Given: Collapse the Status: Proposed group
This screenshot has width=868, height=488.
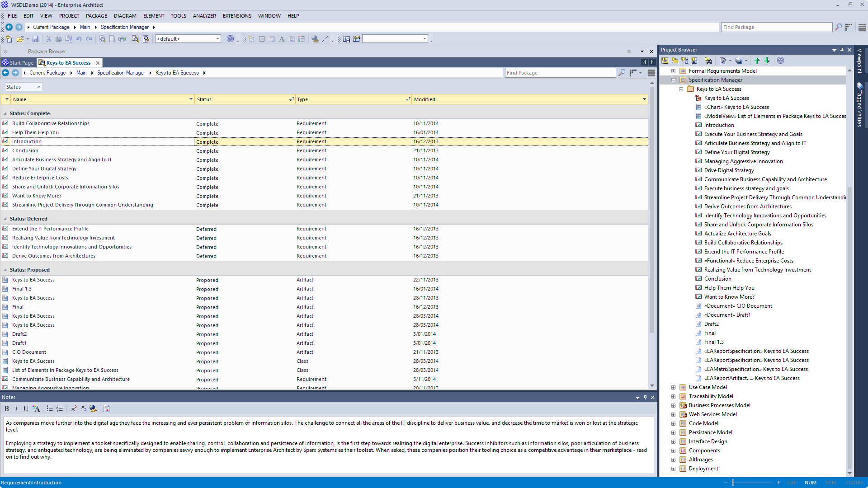Looking at the screenshot, I should [5, 270].
